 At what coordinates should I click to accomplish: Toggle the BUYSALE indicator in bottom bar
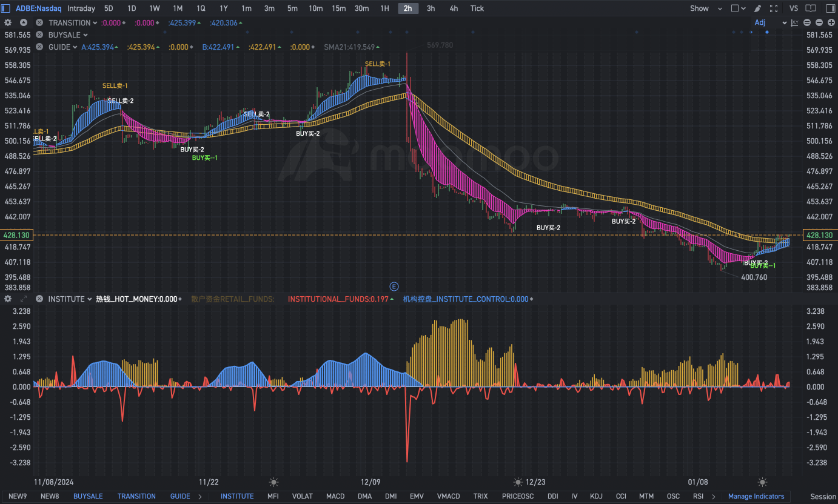[88, 496]
